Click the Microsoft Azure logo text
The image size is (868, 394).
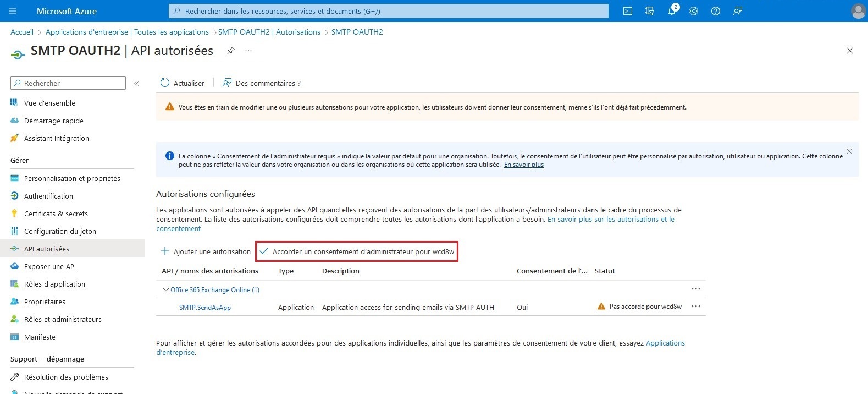coord(67,11)
